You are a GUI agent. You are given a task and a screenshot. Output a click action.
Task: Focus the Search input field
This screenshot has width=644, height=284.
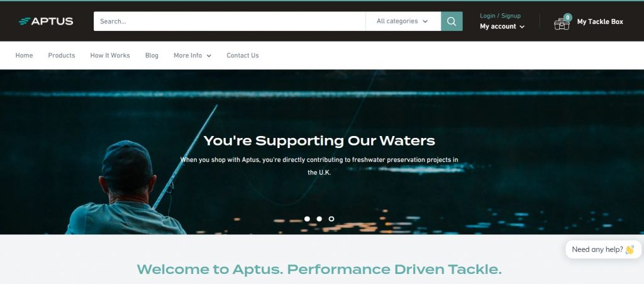[230, 21]
